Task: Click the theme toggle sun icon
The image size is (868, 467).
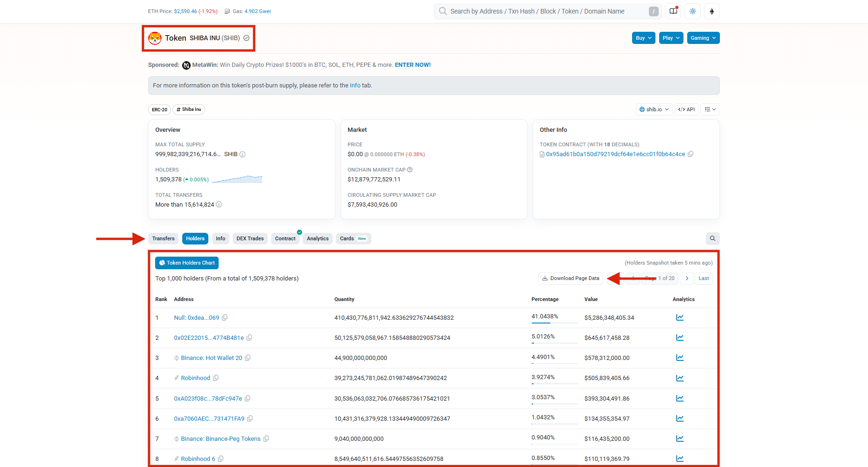Action: coord(692,11)
